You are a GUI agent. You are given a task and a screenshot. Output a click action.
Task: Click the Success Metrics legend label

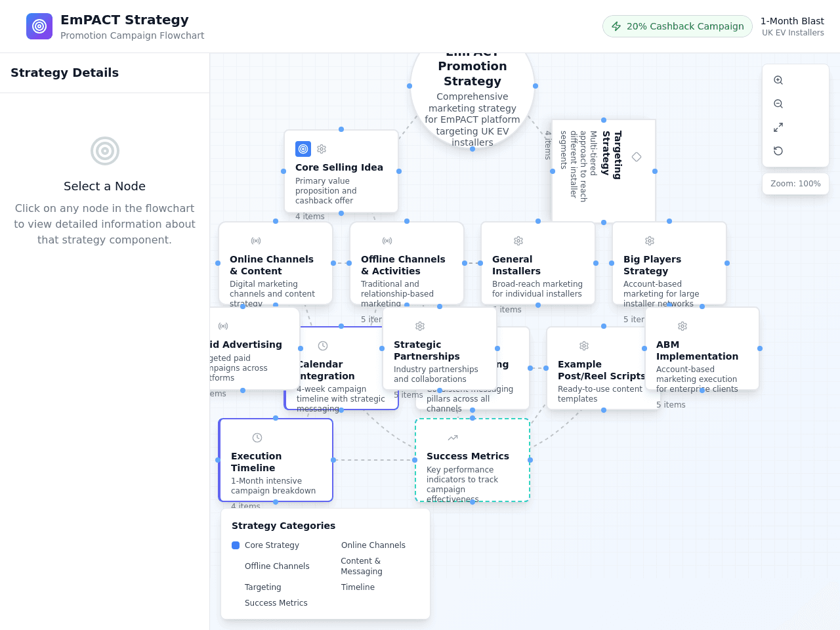pyautogui.click(x=276, y=603)
